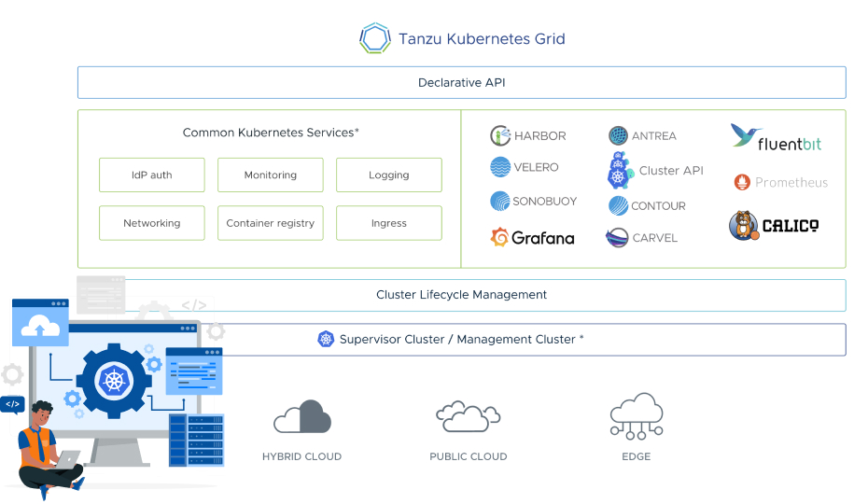The image size is (868, 504).
Task: Click the Sonobuoy logo icon
Action: (x=500, y=201)
